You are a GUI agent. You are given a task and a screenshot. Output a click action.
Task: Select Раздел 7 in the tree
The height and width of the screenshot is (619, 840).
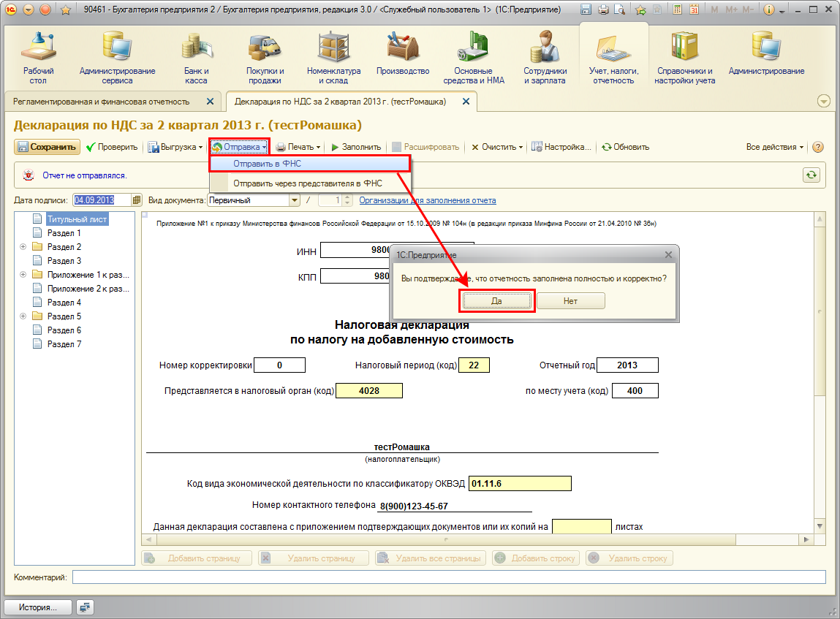click(x=64, y=344)
